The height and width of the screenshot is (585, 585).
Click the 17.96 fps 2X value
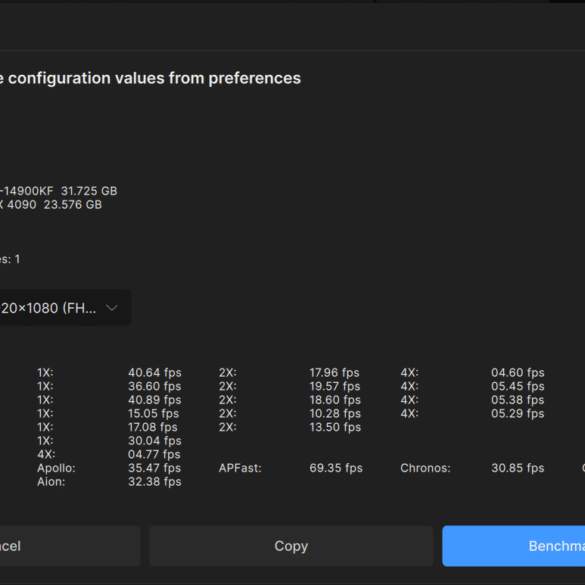(x=334, y=372)
